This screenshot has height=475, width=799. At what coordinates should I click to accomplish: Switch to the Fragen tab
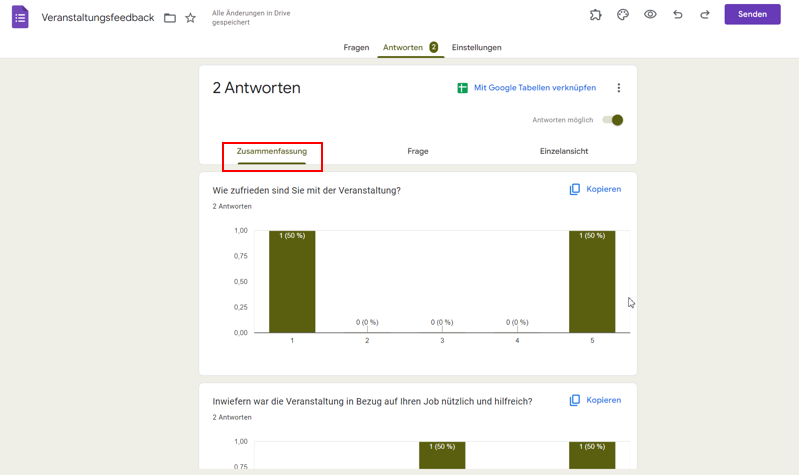coord(356,48)
